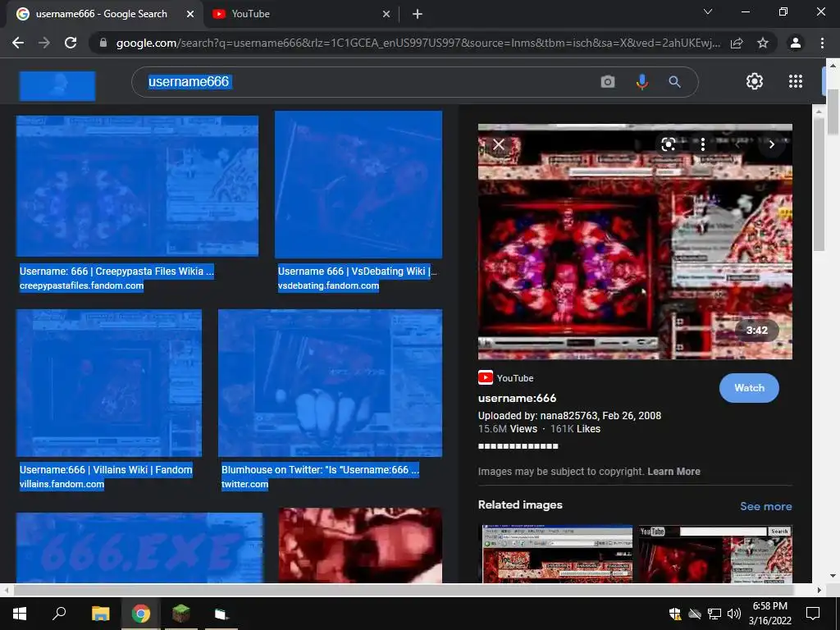Close the username666 Google Search tab
The width and height of the screenshot is (840, 630).
[x=189, y=15]
